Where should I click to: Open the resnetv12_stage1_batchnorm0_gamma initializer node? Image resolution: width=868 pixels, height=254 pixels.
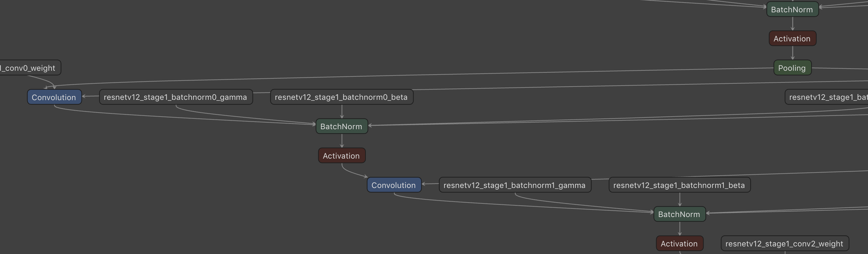click(x=175, y=97)
